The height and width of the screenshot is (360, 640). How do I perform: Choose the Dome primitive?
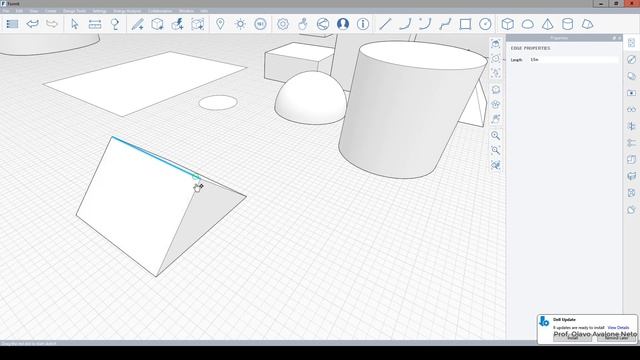tap(528, 24)
